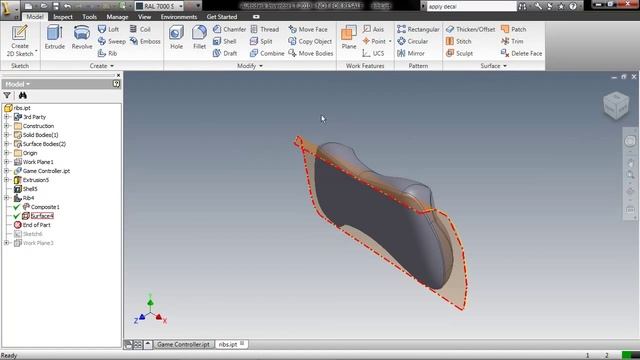Expand the Surface panel dropdown
The height and width of the screenshot is (360, 640).
494,66
